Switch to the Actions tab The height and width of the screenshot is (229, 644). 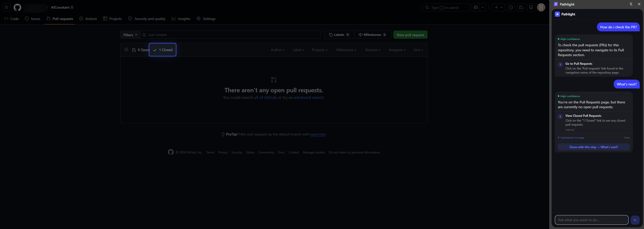(x=88, y=18)
